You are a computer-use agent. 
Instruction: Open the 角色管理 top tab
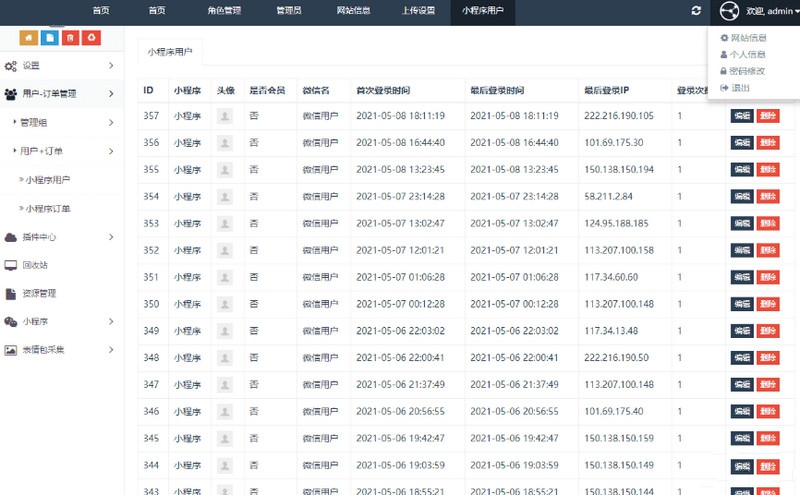224,10
